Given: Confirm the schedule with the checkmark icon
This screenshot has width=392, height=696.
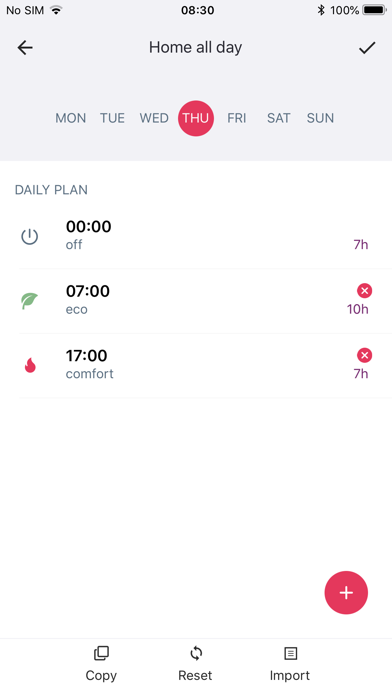Looking at the screenshot, I should tap(367, 47).
